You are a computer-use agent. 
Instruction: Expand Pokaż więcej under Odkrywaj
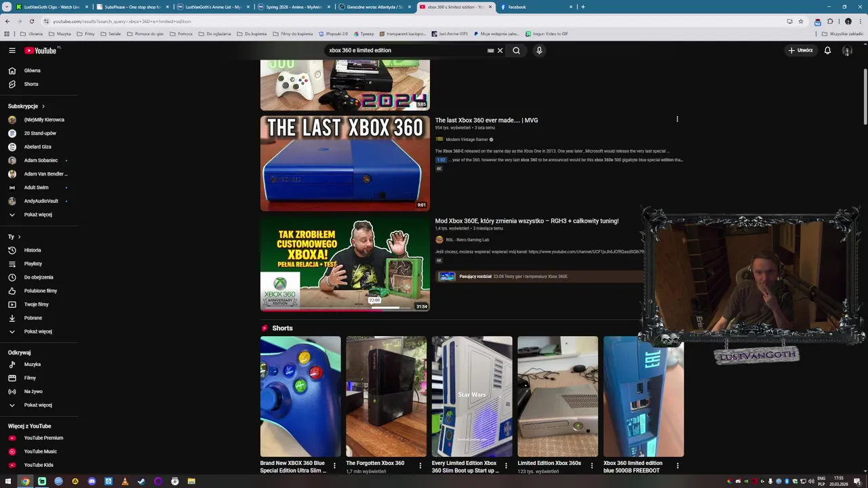point(39,405)
